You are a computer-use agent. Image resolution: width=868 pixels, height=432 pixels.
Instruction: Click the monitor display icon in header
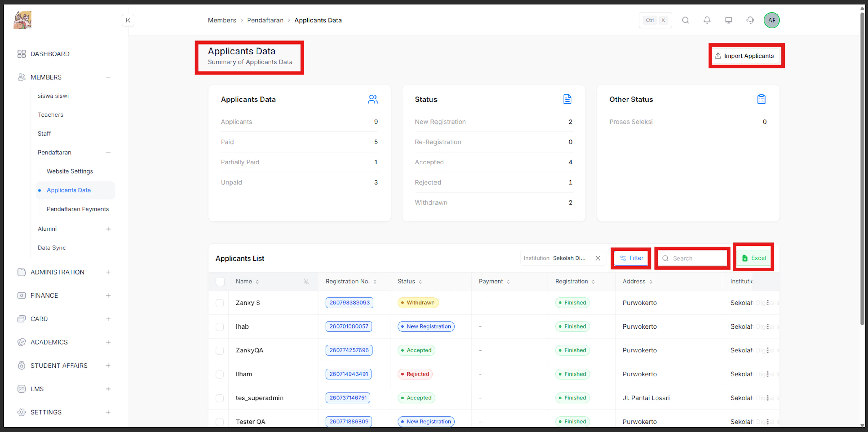pos(729,20)
